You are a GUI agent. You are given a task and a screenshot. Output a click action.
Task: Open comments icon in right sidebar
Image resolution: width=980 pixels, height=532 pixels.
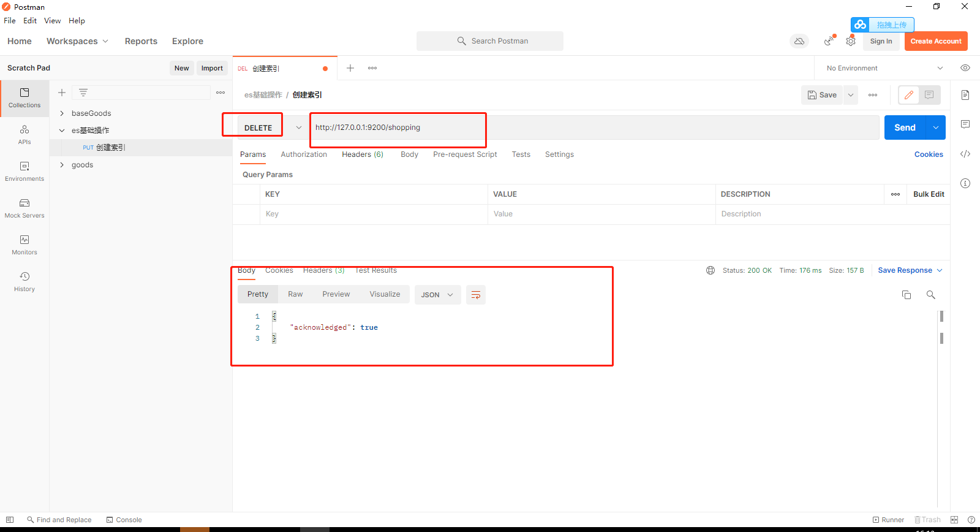[x=965, y=124]
